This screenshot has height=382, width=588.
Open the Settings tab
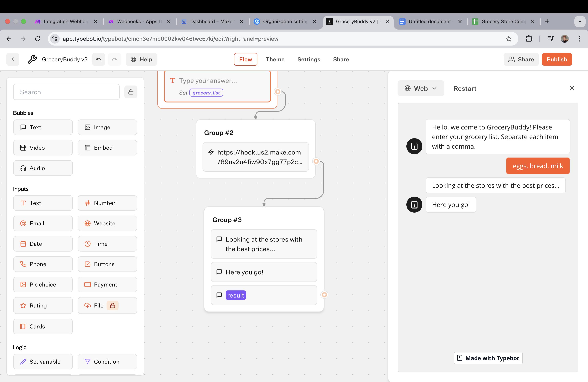[x=309, y=59]
